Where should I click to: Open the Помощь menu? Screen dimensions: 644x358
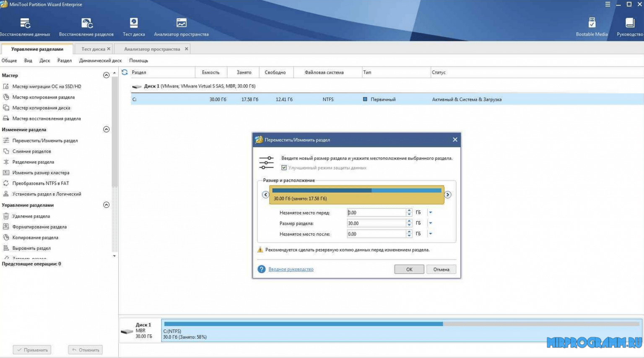pyautogui.click(x=138, y=61)
